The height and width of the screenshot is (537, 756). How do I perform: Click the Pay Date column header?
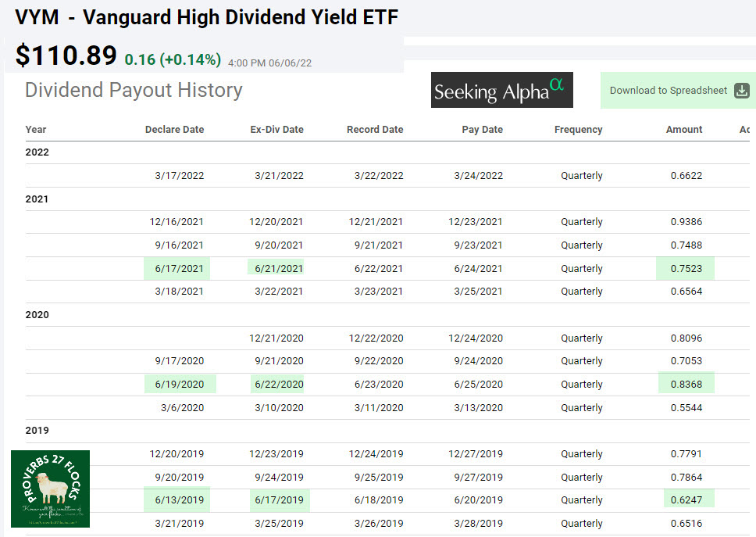[x=482, y=130]
